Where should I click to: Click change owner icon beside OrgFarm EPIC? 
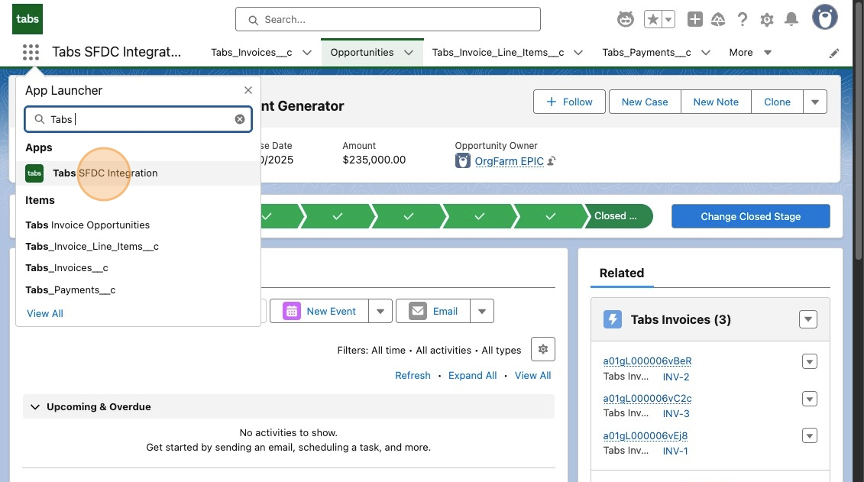point(551,161)
